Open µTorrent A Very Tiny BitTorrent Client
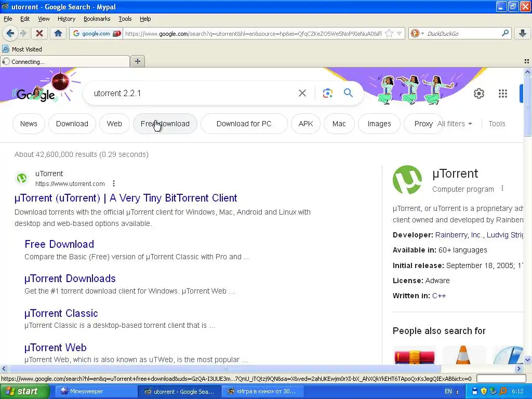 coord(126,198)
